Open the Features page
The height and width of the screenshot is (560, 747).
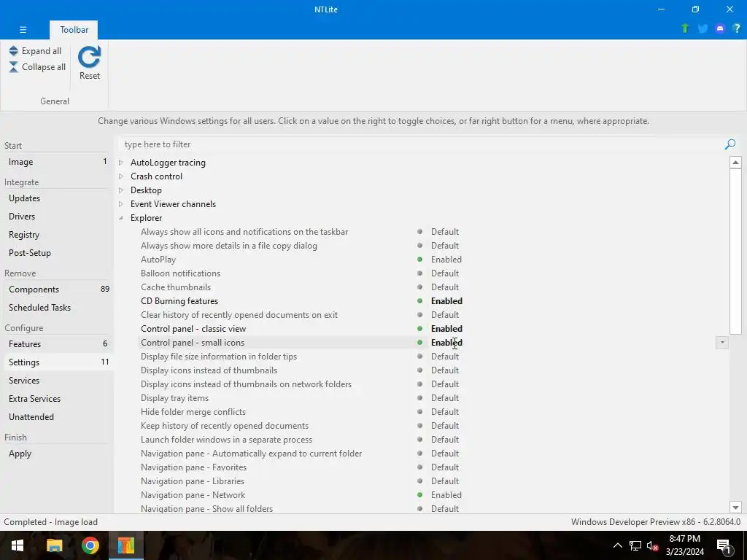click(x=58, y=344)
